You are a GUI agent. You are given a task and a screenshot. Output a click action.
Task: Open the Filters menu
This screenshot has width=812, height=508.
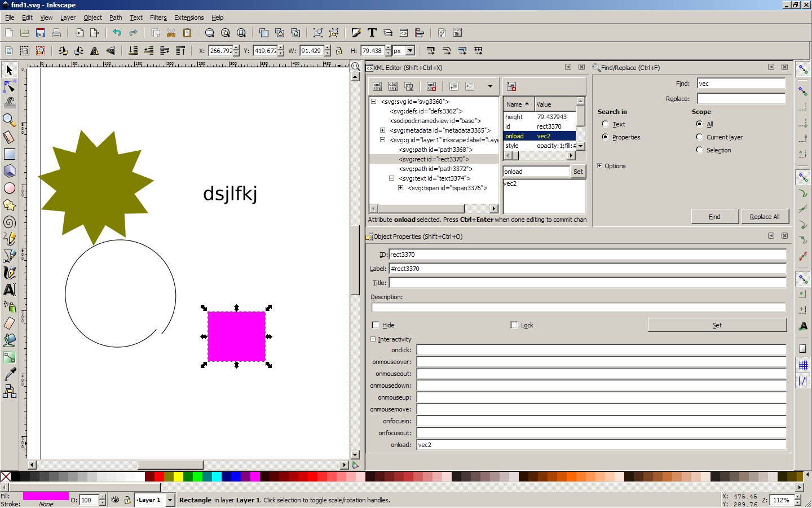pyautogui.click(x=158, y=17)
